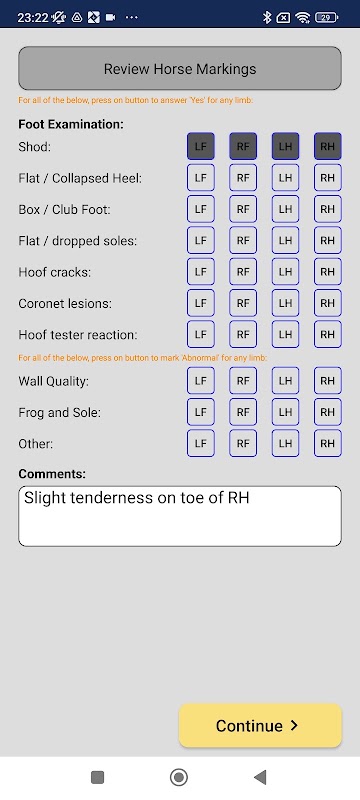Mark Hoof cracks for RF limb

pyautogui.click(x=243, y=272)
